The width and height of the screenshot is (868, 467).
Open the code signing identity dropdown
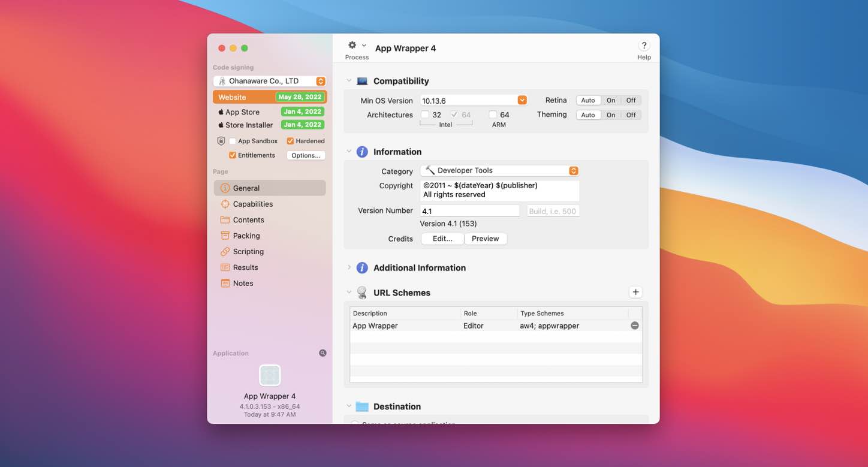(270, 81)
